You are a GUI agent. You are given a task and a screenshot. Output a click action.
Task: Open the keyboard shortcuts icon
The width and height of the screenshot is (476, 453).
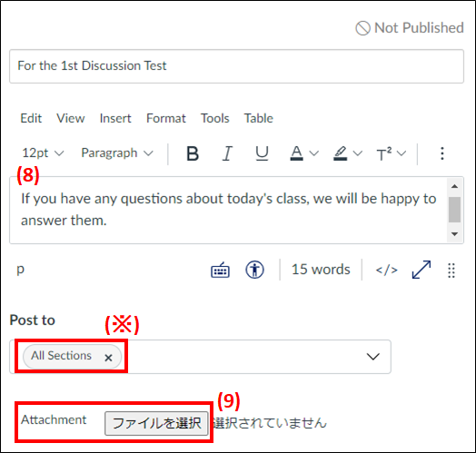220,270
